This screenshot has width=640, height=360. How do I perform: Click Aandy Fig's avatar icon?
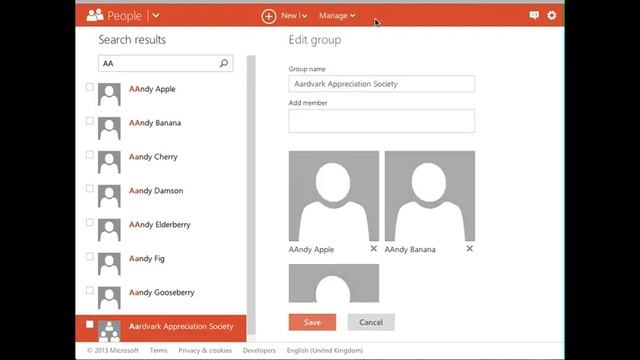pyautogui.click(x=109, y=264)
